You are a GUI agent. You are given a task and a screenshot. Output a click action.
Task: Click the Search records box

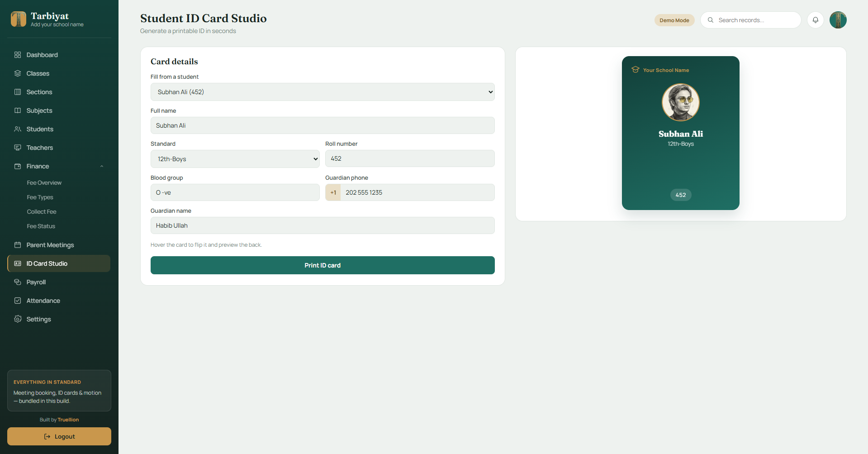(751, 20)
